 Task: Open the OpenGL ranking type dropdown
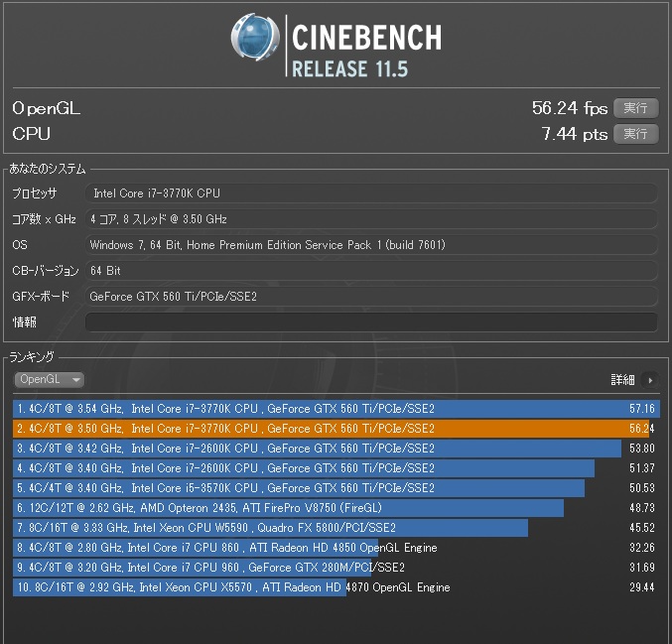tap(49, 379)
